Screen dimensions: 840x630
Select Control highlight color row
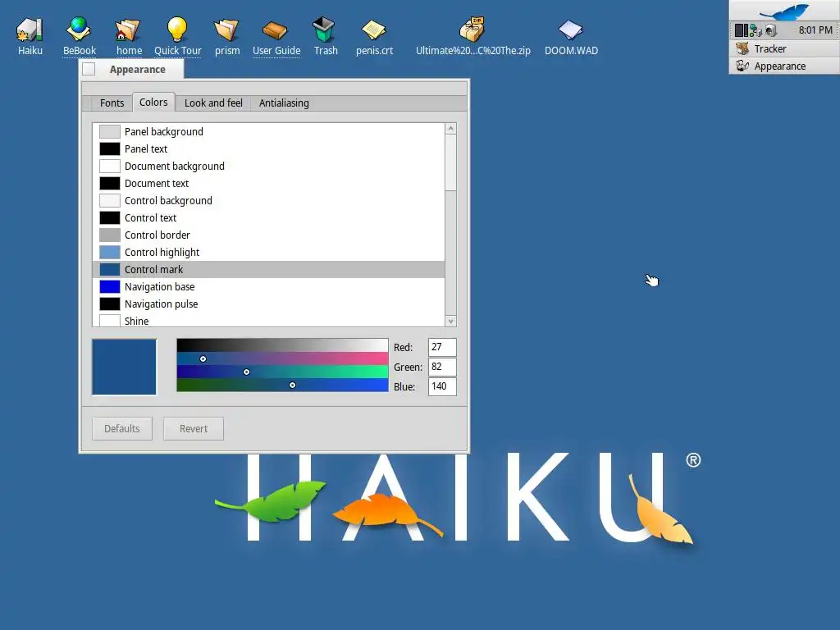(268, 252)
